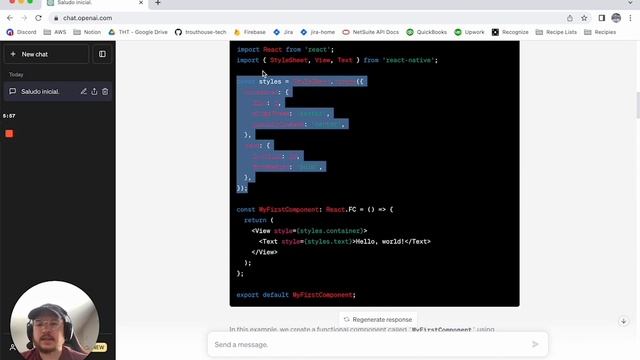Expand the tab search chevron
Viewport: 640px width, 360px height.
click(631, 3)
